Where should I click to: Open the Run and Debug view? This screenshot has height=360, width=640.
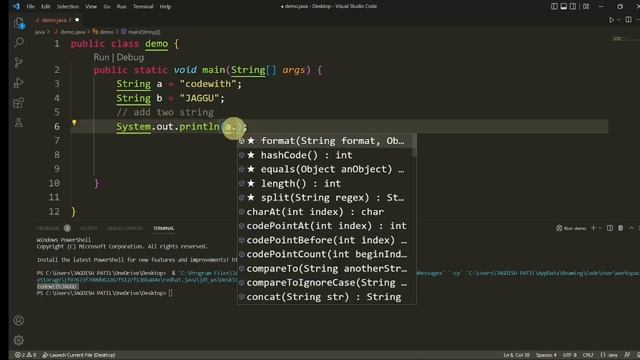(19, 83)
